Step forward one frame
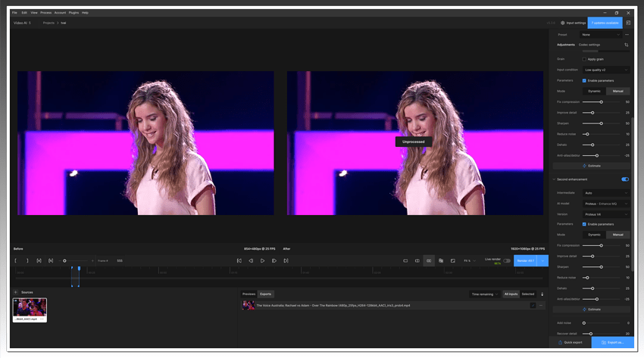 [x=274, y=261]
